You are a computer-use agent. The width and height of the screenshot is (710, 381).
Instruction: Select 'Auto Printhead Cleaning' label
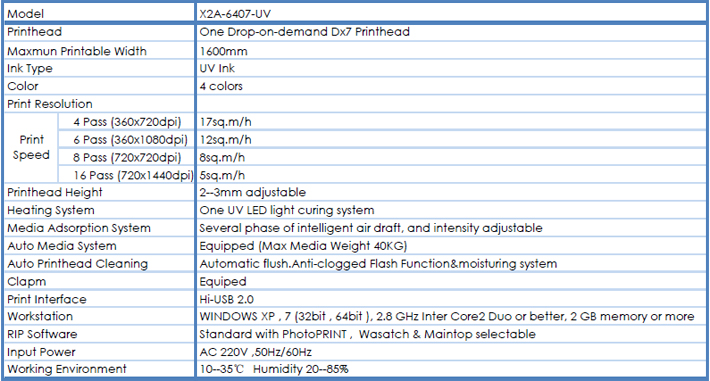tap(77, 264)
